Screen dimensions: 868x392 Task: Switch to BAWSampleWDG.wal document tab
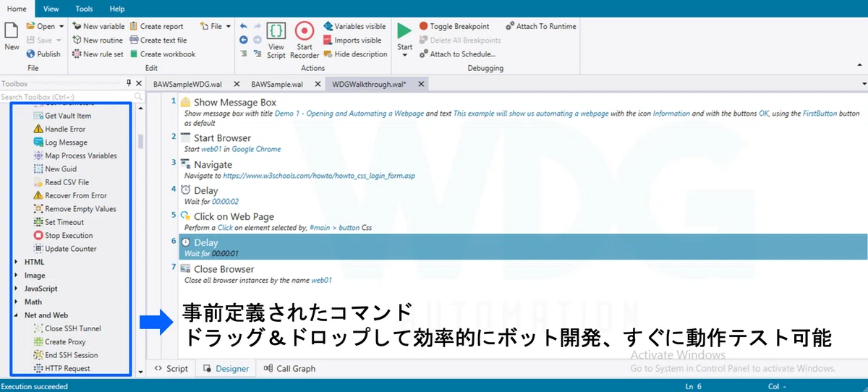point(189,84)
